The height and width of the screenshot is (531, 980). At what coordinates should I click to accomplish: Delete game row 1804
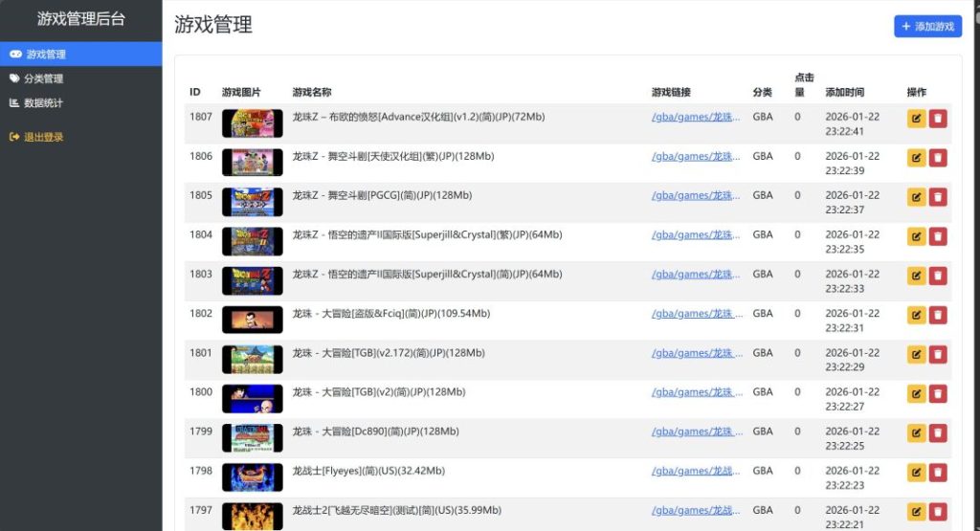tap(938, 236)
